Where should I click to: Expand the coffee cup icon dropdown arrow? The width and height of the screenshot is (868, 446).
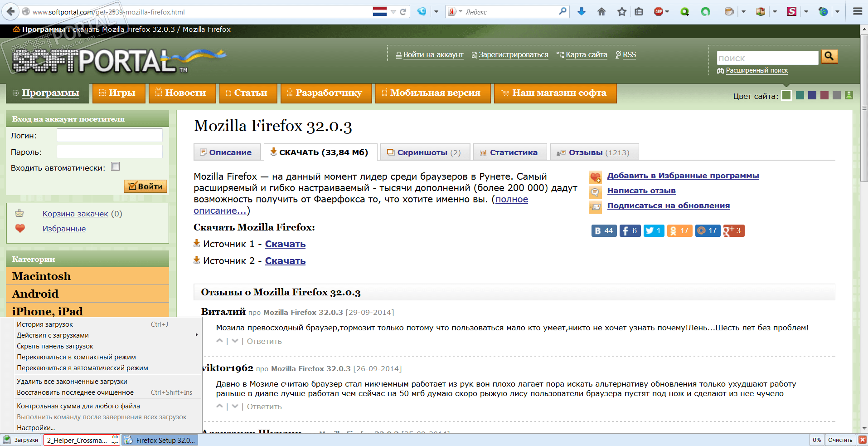[743, 12]
